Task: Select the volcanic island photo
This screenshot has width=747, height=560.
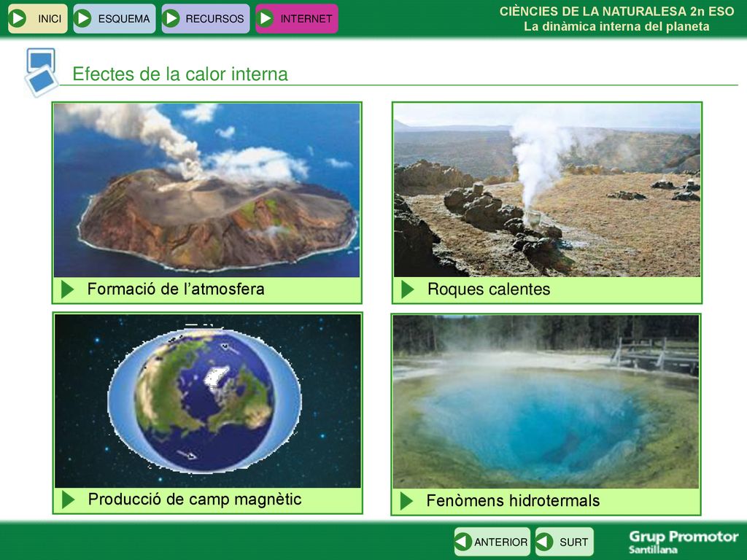Action: coord(206,190)
